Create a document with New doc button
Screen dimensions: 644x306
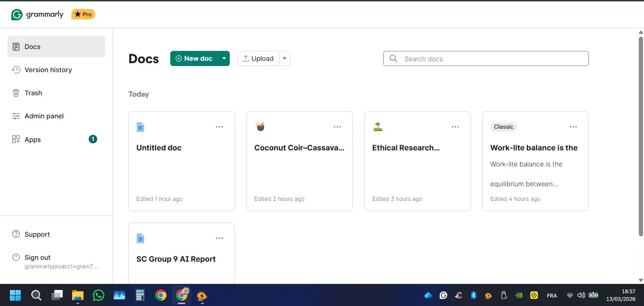(194, 58)
